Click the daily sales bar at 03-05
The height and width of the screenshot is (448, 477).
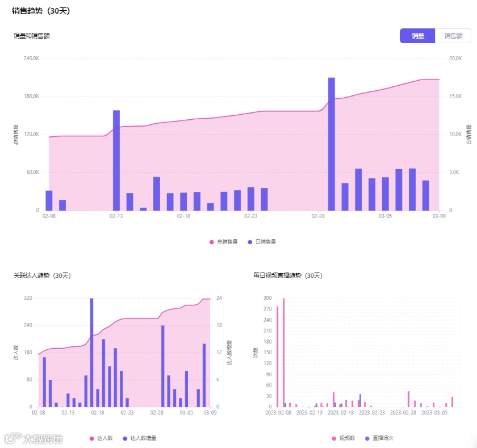pyautogui.click(x=386, y=194)
